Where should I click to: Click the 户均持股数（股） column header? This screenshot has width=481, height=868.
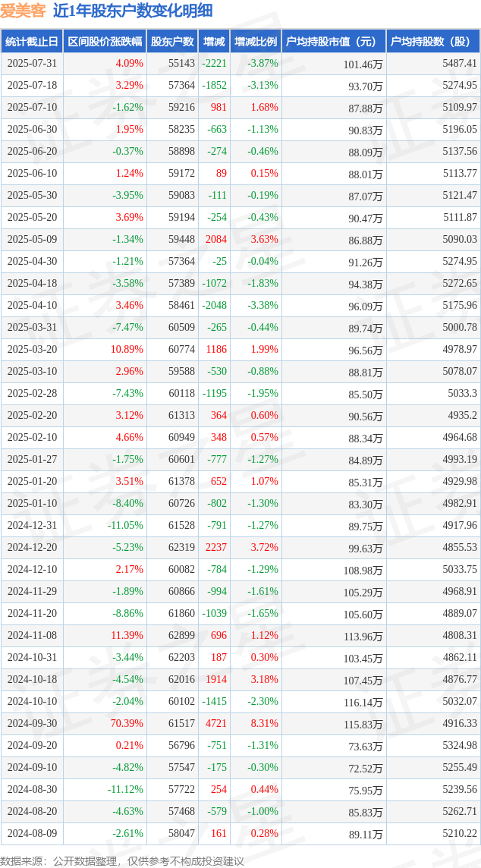click(433, 42)
